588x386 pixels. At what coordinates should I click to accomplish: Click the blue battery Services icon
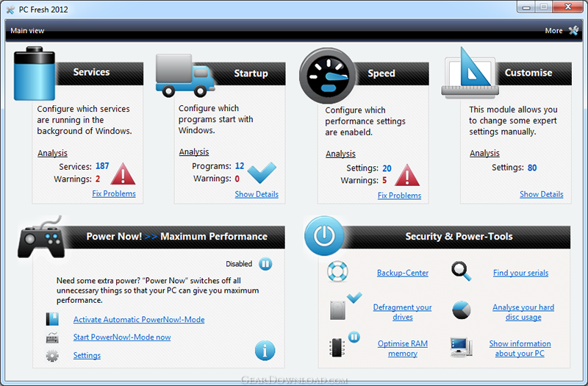(x=34, y=74)
